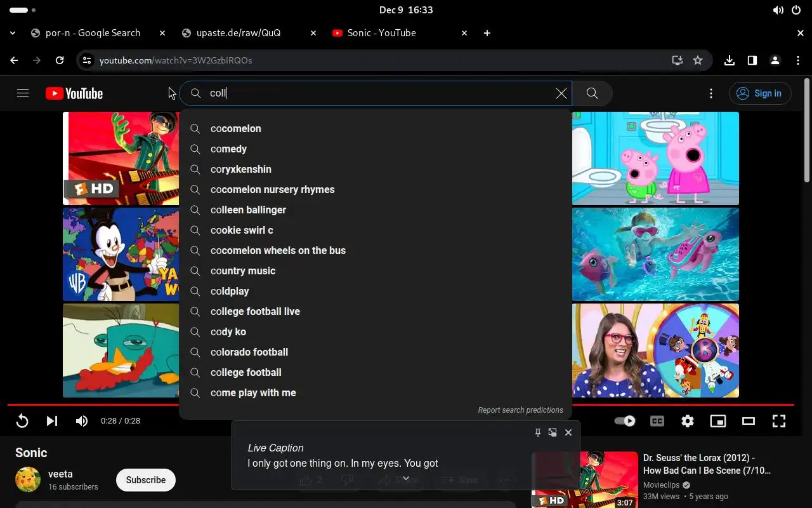Open the Peppa Pig end-screen thumbnail
812x508 pixels.
pos(655,158)
